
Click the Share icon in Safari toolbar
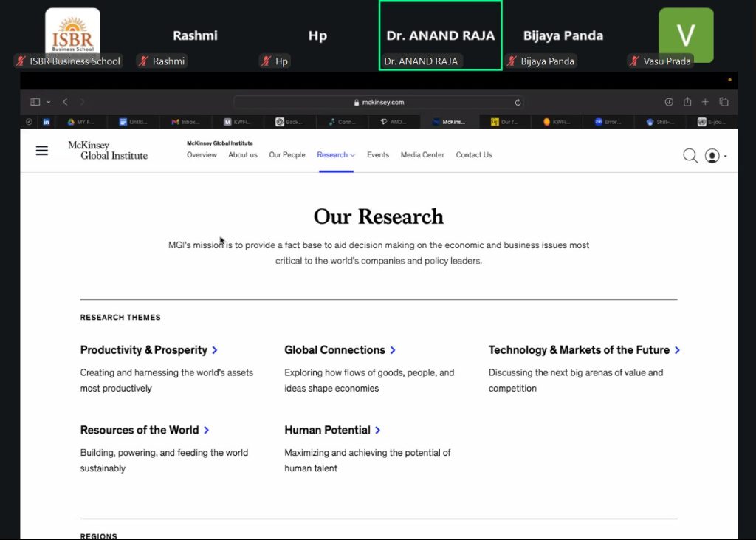tap(687, 102)
